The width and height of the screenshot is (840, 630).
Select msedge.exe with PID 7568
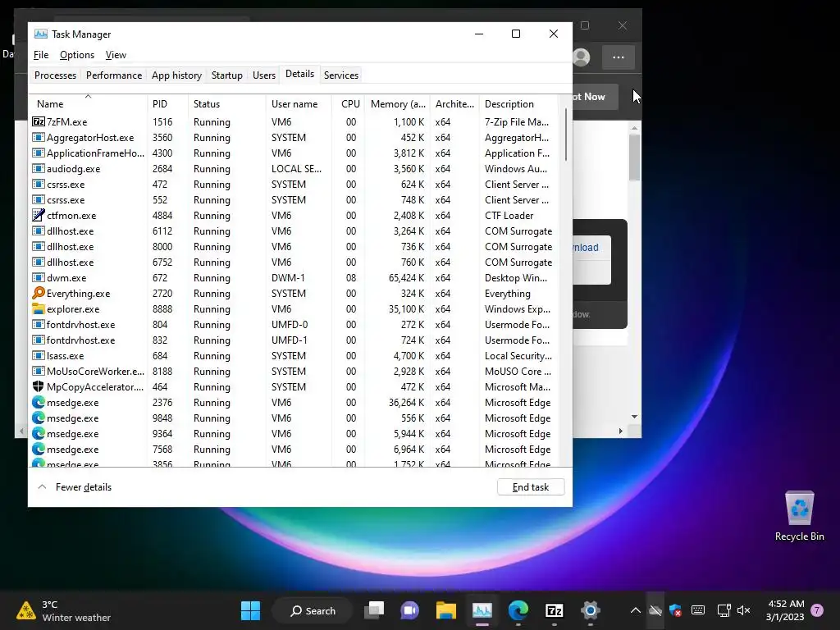pos(294,449)
